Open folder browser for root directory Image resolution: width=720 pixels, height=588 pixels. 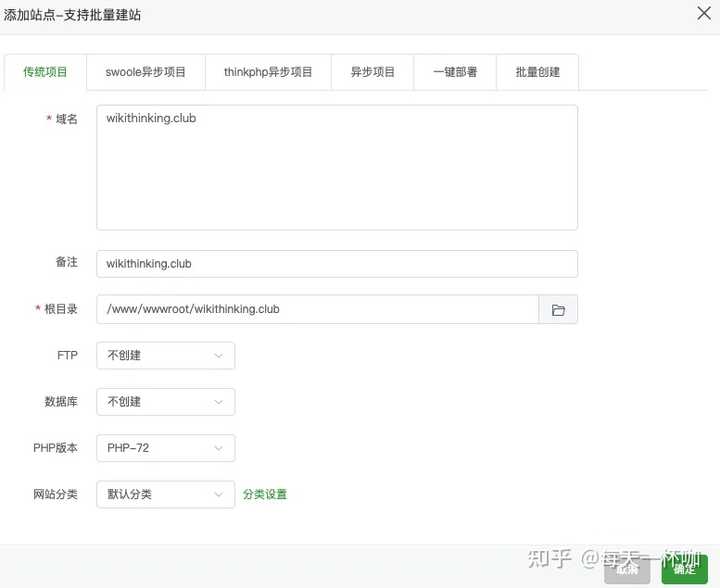(x=558, y=310)
